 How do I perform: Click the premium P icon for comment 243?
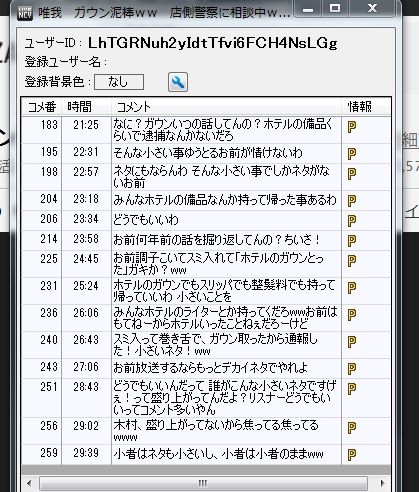(352, 368)
